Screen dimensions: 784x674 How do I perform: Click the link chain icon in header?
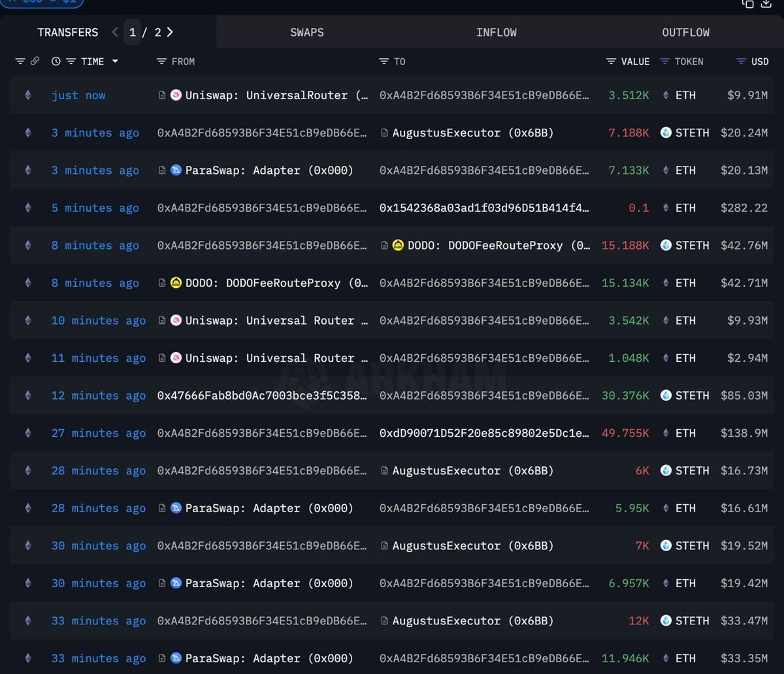[35, 61]
